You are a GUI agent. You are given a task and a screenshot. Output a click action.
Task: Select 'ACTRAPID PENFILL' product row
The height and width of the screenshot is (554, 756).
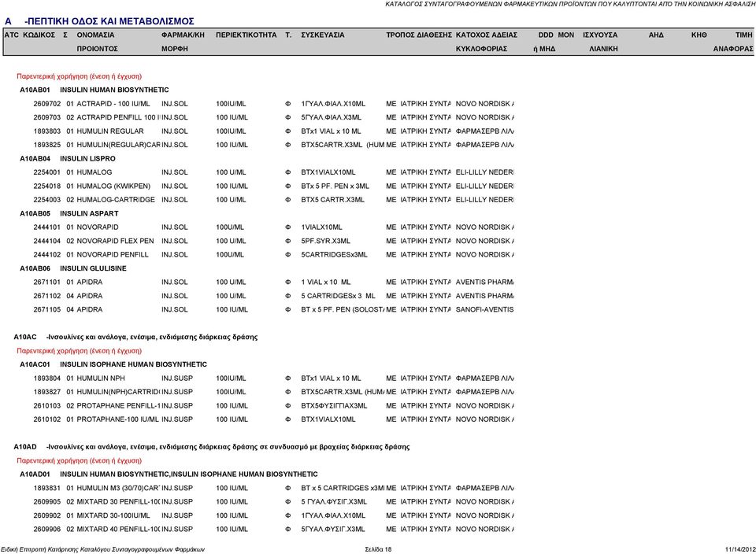[x=273, y=117]
